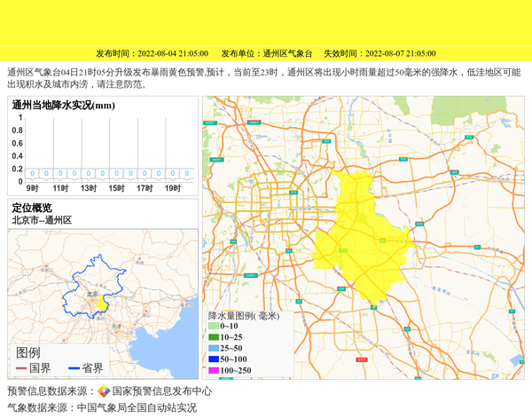Viewport: 532px width, 418px height.
Task: Pick the 25~50 light blue legend swatch
Action: coord(214,349)
